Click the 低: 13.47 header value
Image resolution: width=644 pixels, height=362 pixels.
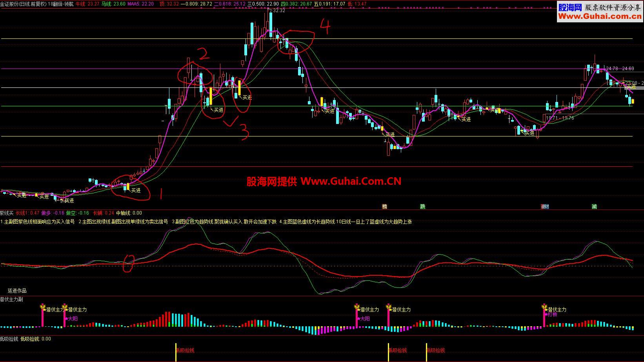point(357,4)
